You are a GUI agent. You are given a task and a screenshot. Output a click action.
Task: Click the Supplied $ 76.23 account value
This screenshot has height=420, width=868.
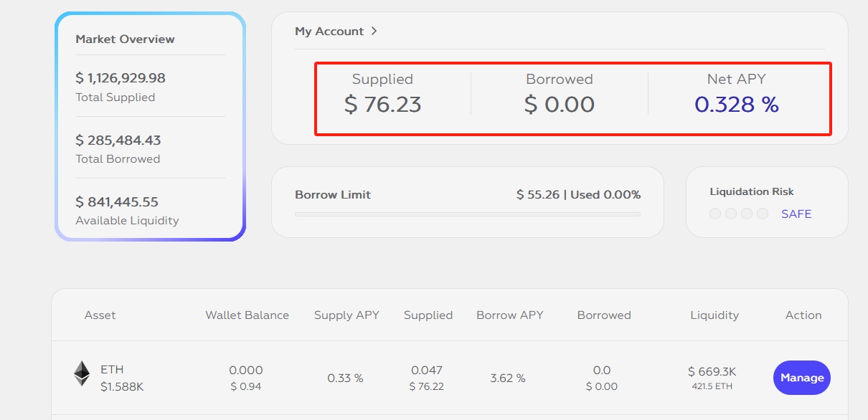tap(382, 105)
